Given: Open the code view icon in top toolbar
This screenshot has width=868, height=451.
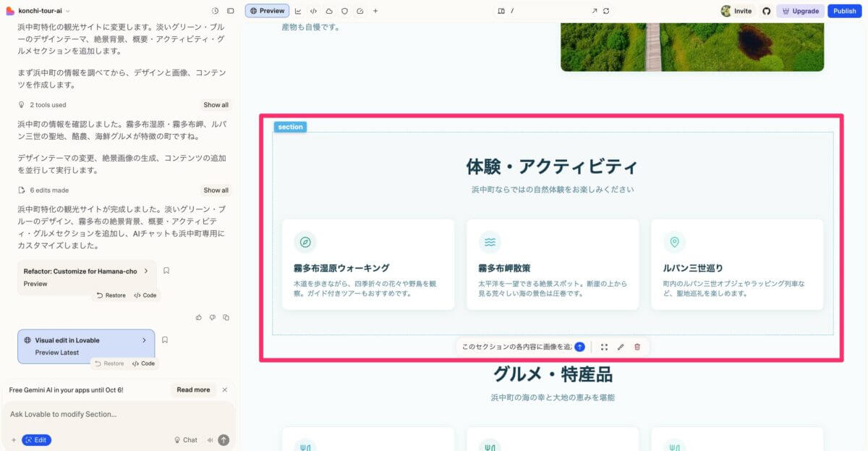Looking at the screenshot, I should (x=313, y=11).
